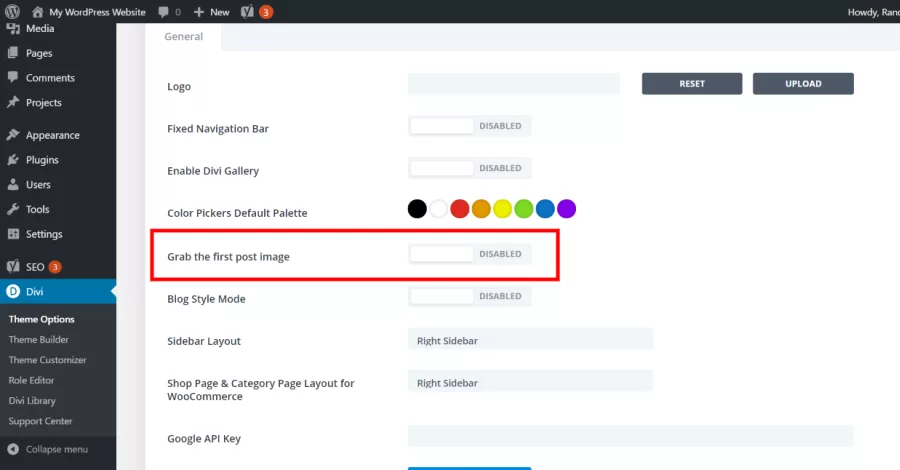
Task: Click the Plugins plug icon
Action: (13, 160)
